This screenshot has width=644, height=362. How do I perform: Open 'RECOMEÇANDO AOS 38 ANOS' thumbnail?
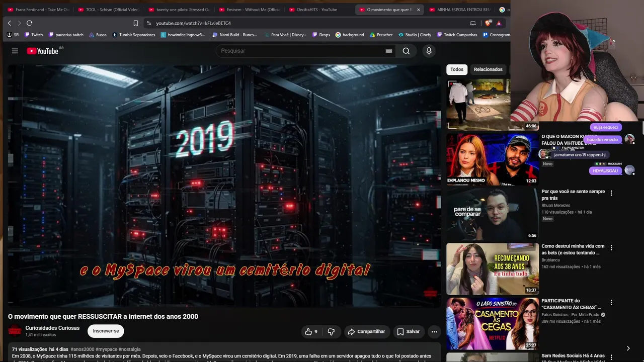click(x=493, y=268)
